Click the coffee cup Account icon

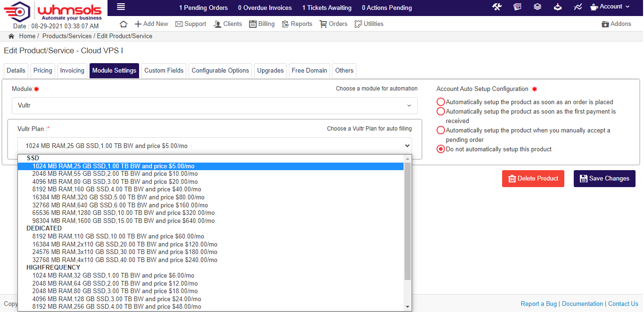coord(594,7)
